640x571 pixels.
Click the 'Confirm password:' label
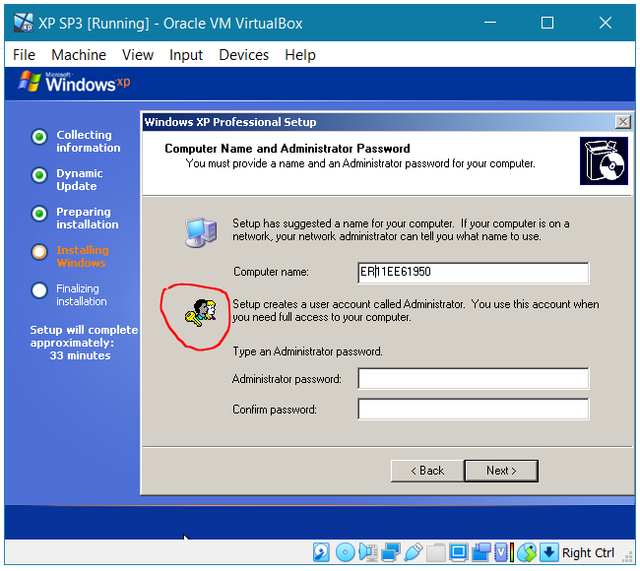pos(274,409)
